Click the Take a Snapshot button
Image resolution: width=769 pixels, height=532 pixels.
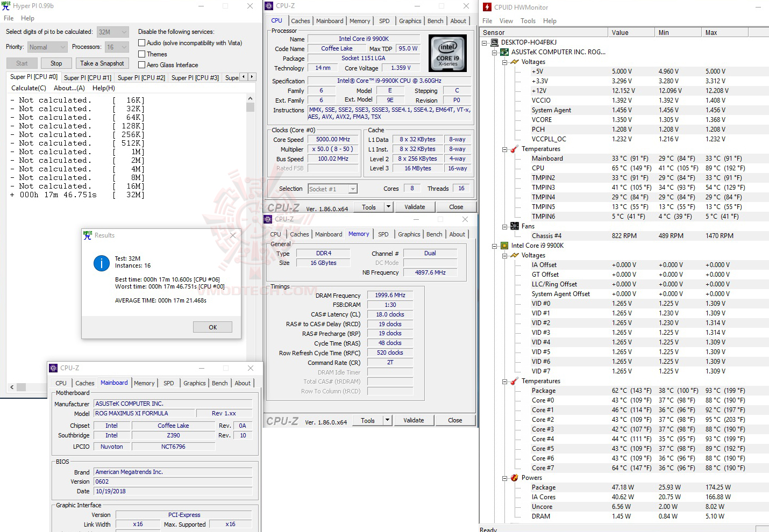(x=102, y=63)
